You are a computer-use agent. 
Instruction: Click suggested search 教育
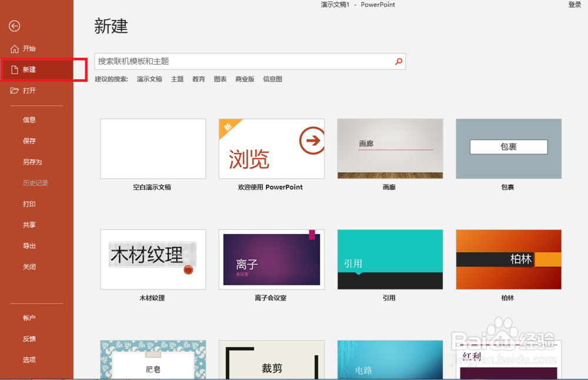[x=199, y=79]
